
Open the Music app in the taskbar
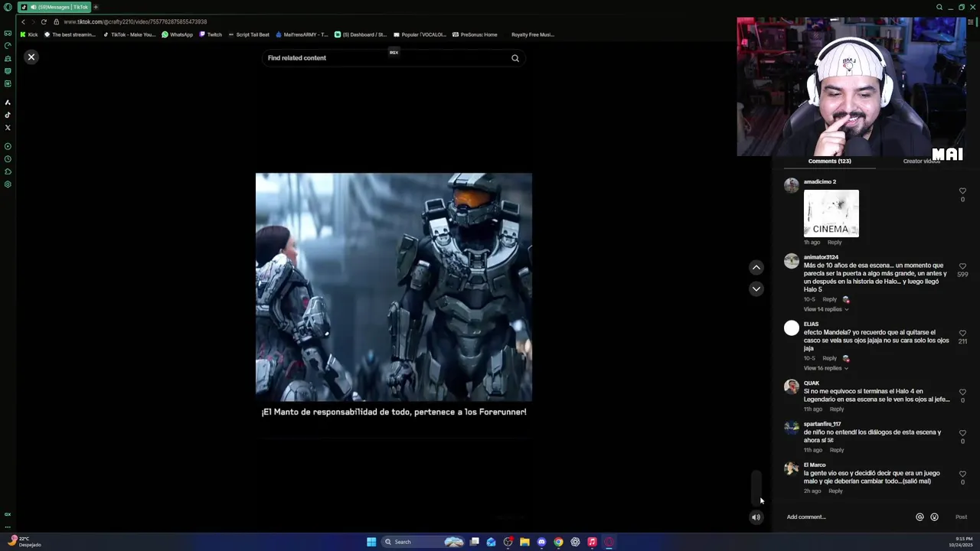tap(592, 542)
